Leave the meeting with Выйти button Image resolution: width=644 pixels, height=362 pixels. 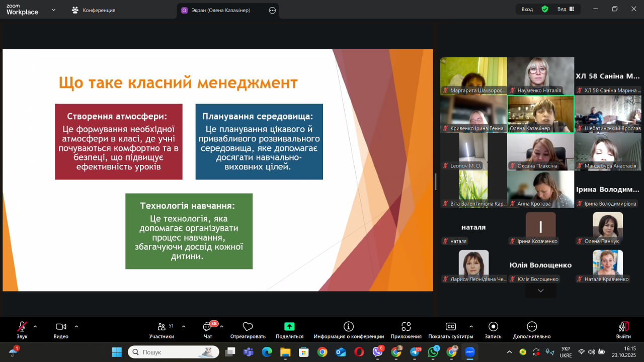click(623, 330)
